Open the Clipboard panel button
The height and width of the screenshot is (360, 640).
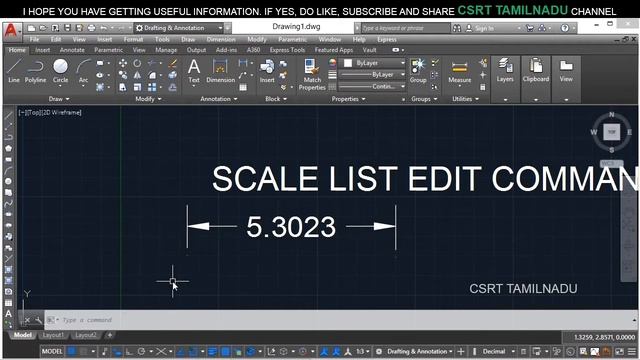(x=536, y=79)
